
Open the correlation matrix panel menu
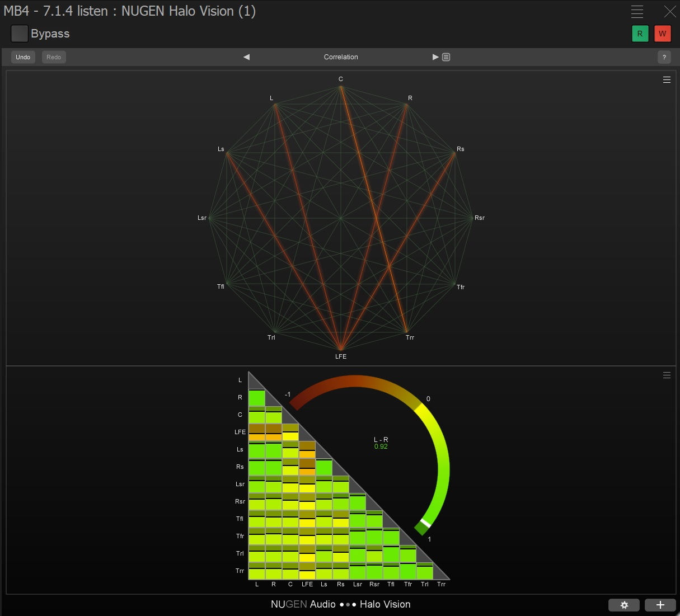click(667, 375)
